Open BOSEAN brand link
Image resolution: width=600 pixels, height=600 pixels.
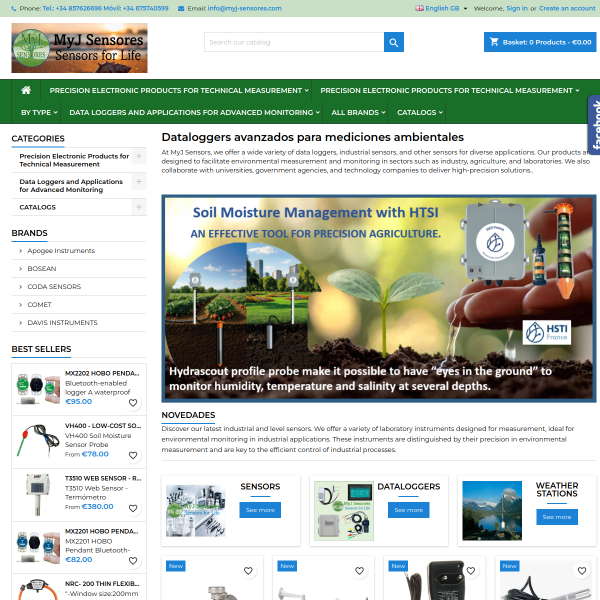click(42, 269)
